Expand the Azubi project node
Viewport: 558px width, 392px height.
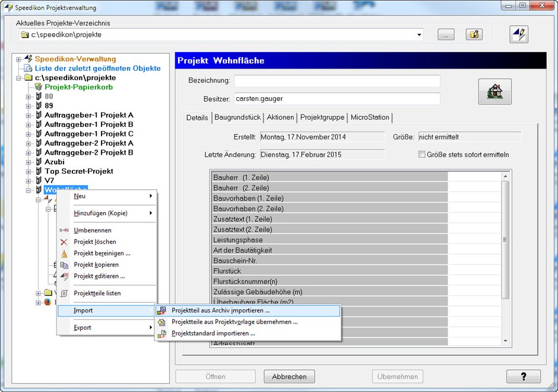point(28,162)
